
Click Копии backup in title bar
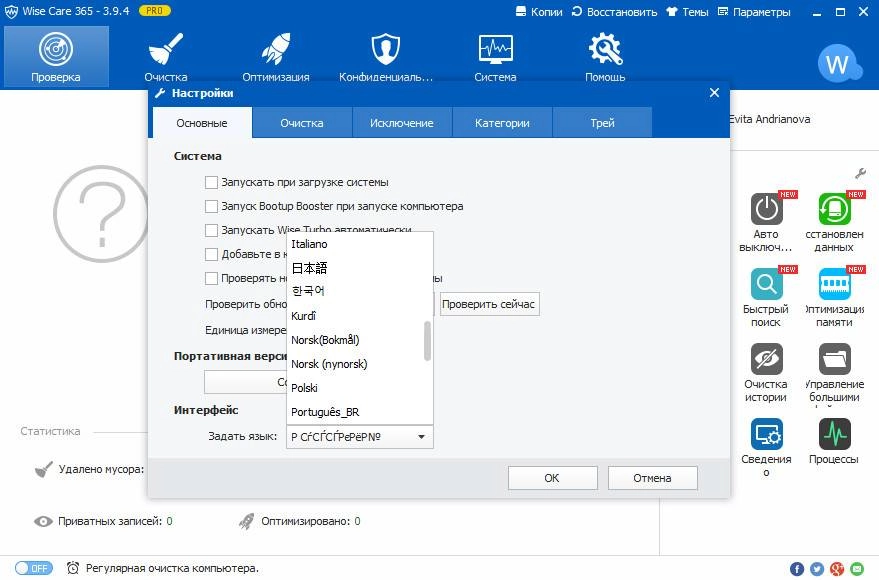(539, 12)
